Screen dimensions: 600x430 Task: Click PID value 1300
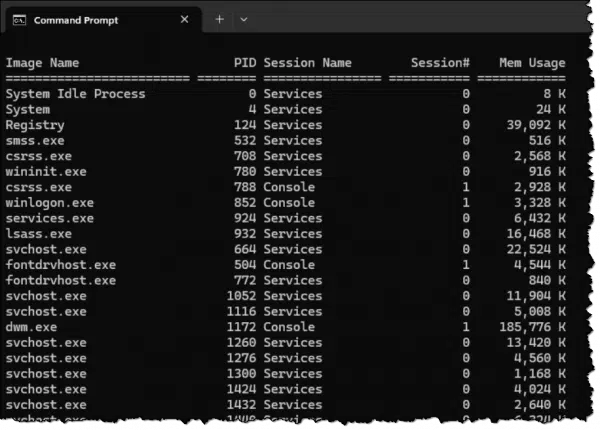[241, 373]
